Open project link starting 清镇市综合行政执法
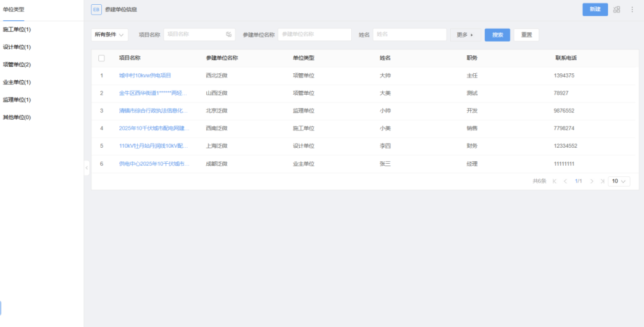Image resolution: width=644 pixels, height=327 pixels. click(x=154, y=111)
